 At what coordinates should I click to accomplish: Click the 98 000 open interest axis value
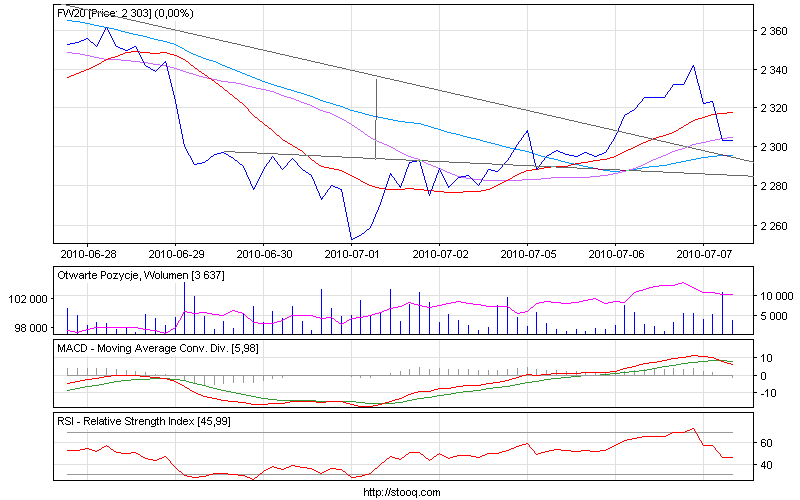pos(31,328)
